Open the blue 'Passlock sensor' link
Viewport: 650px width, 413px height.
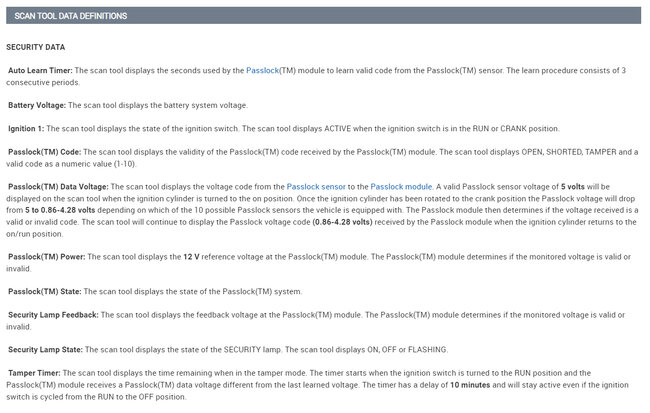(314, 186)
